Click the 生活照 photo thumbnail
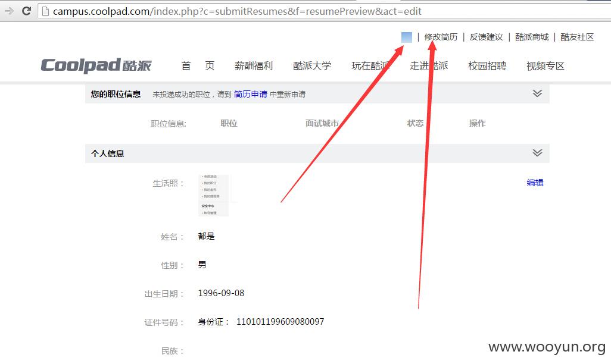611x364 pixels. click(213, 196)
